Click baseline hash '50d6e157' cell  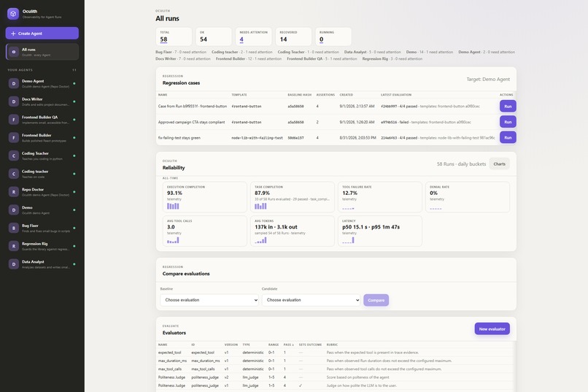pyautogui.click(x=295, y=138)
